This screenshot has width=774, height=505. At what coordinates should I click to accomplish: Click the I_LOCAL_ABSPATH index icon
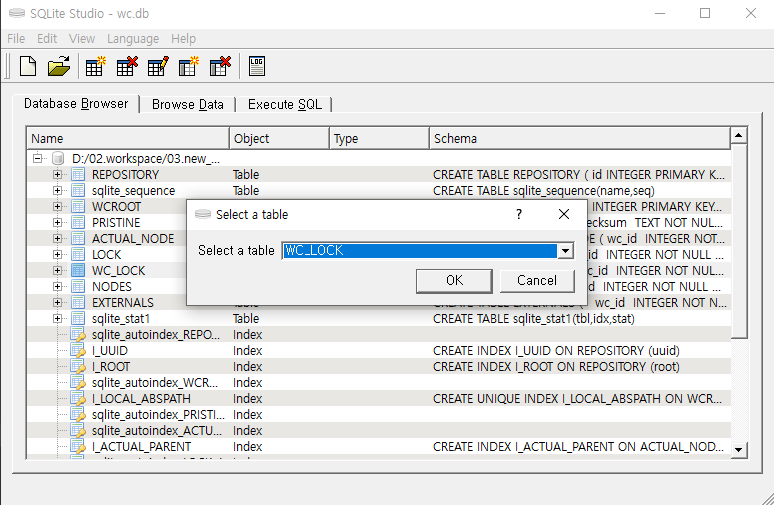tap(78, 398)
